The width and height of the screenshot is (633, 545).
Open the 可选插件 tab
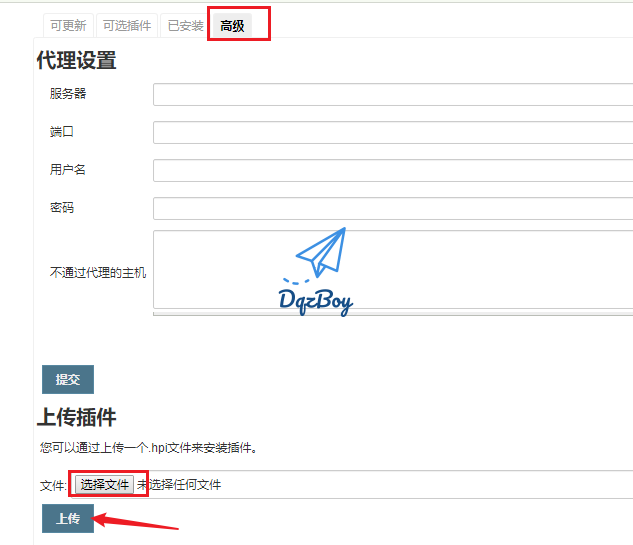pos(127,26)
